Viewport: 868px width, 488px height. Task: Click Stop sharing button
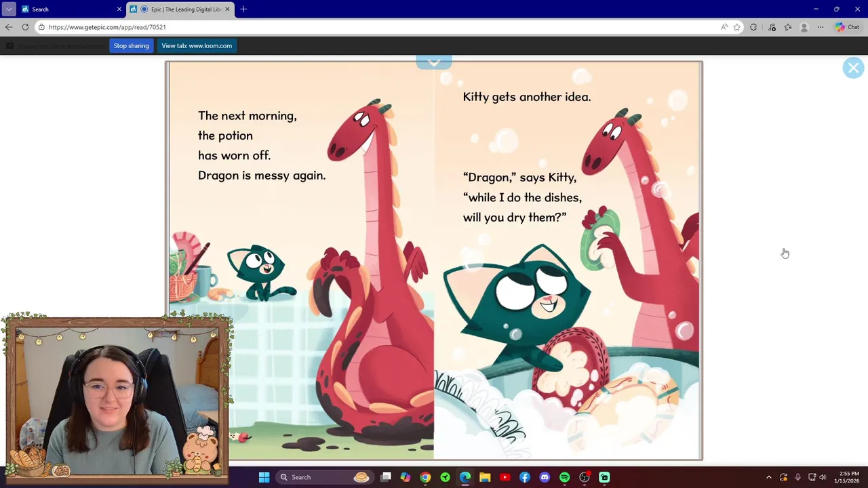[131, 45]
